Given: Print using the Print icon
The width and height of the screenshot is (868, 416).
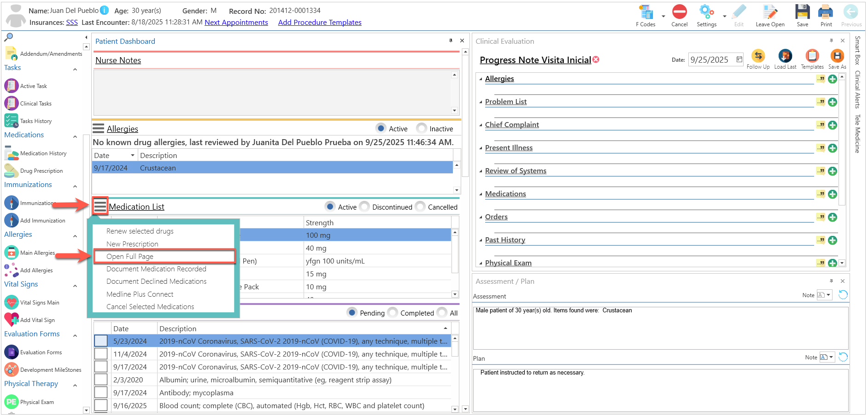Looking at the screenshot, I should [x=826, y=16].
